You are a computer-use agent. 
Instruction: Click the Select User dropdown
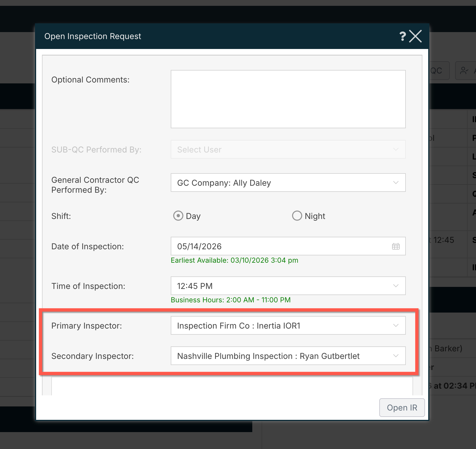(x=288, y=150)
